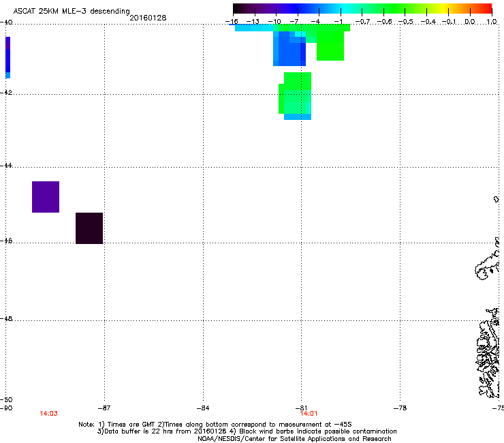Click the bright green data square below the color bar

point(330,45)
